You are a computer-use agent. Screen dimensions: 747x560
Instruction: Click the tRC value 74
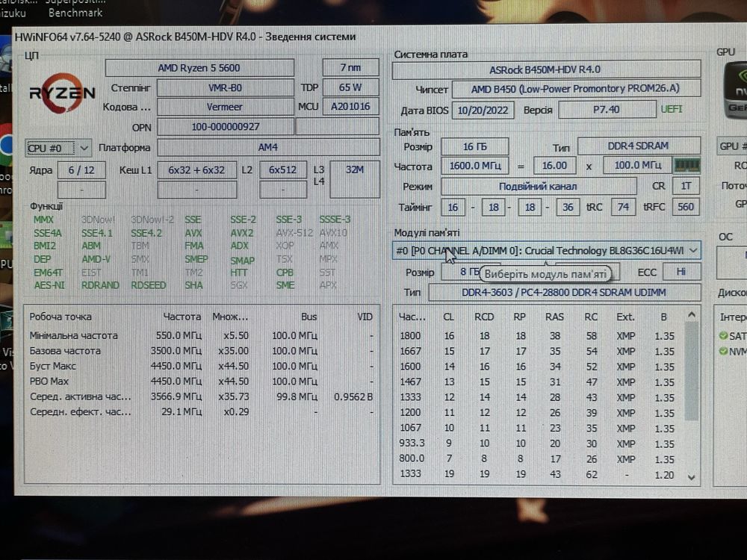[623, 207]
